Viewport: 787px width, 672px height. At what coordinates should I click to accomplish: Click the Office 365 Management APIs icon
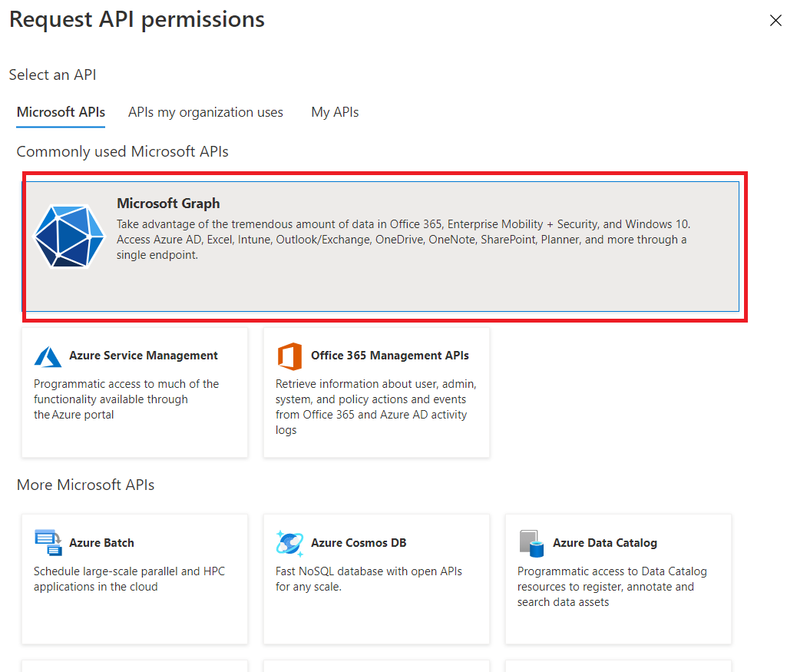289,356
